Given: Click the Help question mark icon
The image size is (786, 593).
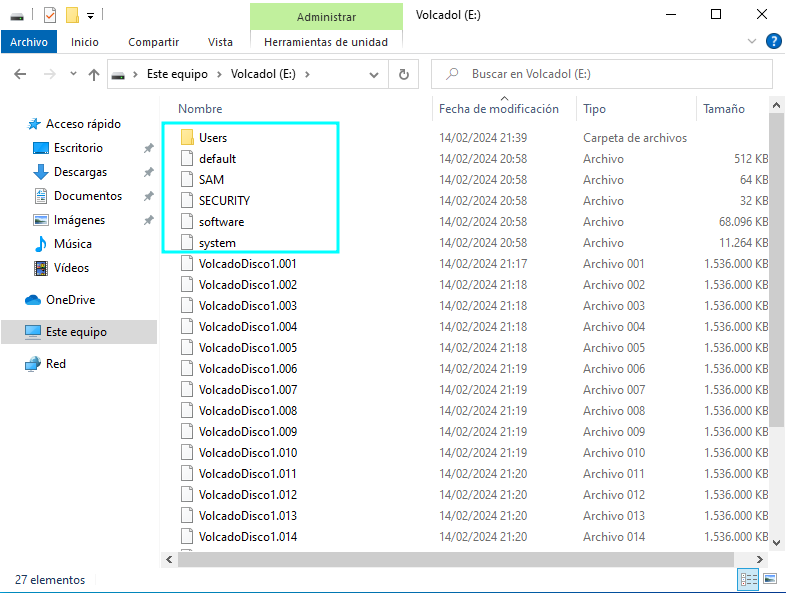Looking at the screenshot, I should tap(773, 41).
